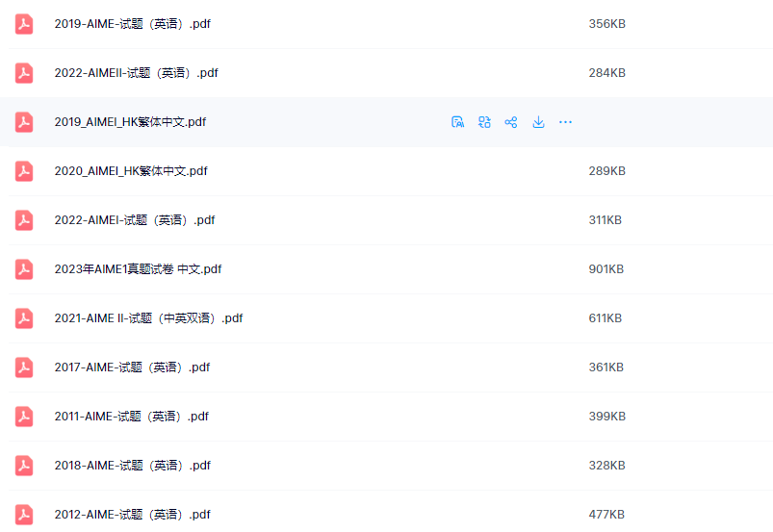773x532 pixels.
Task: Click PDF icon of 2023年AIME1真题试卷 中文.pdf
Action: [24, 269]
